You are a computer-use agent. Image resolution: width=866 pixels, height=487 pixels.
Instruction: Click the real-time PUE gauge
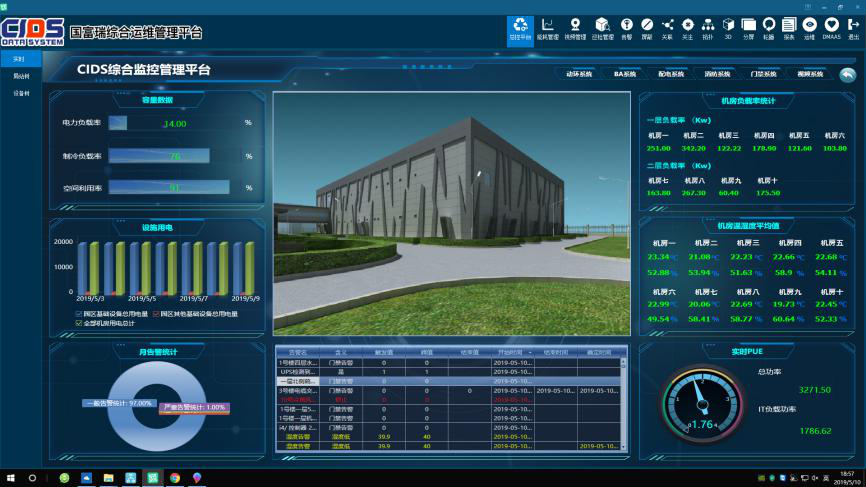701,405
